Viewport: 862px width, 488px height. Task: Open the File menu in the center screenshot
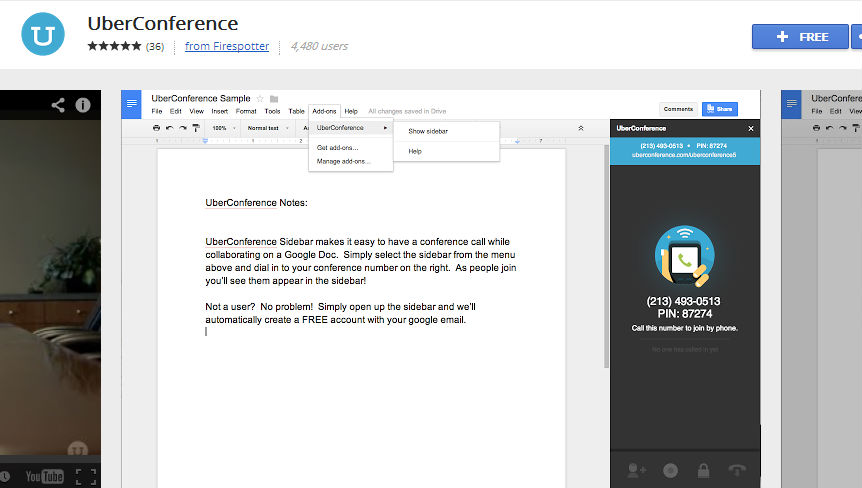pyautogui.click(x=157, y=111)
